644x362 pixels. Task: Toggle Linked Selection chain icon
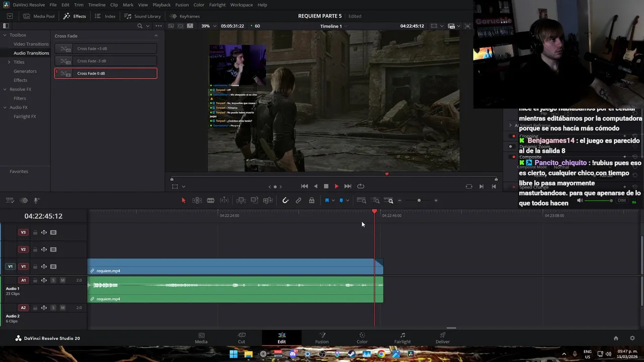point(298,201)
